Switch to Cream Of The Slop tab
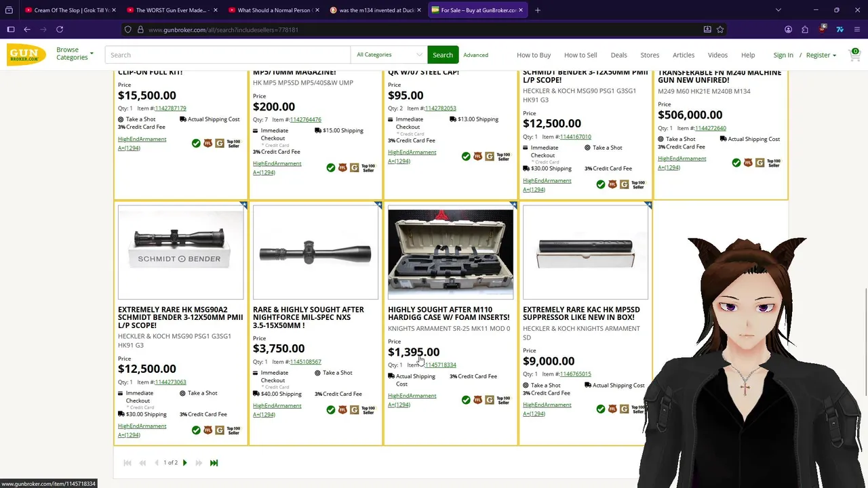Screen dimensions: 868x488 [x=71, y=10]
